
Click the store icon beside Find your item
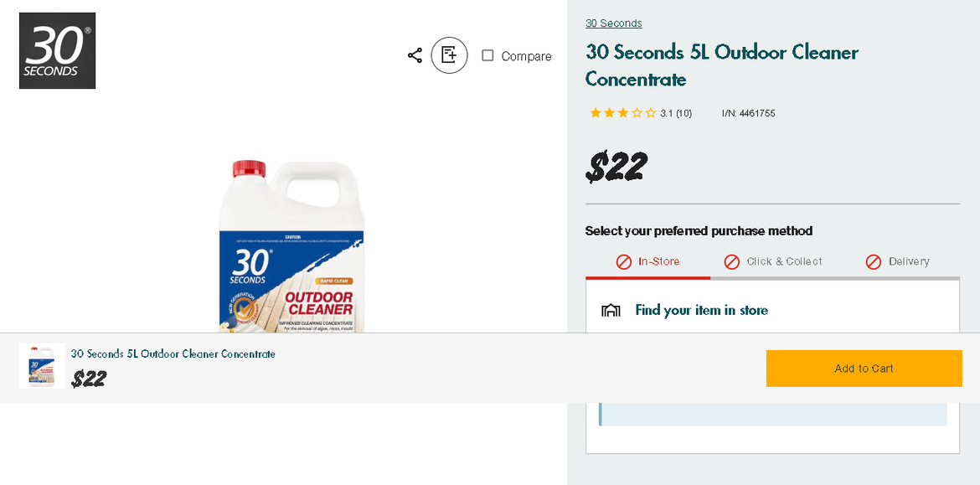611,310
